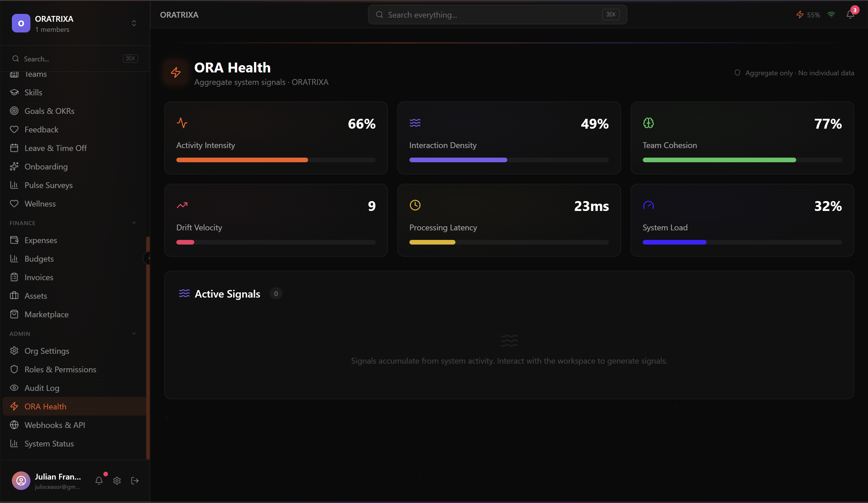Viewport: 868px width, 503px height.
Task: Click the Feedback heart icon
Action: tap(14, 129)
